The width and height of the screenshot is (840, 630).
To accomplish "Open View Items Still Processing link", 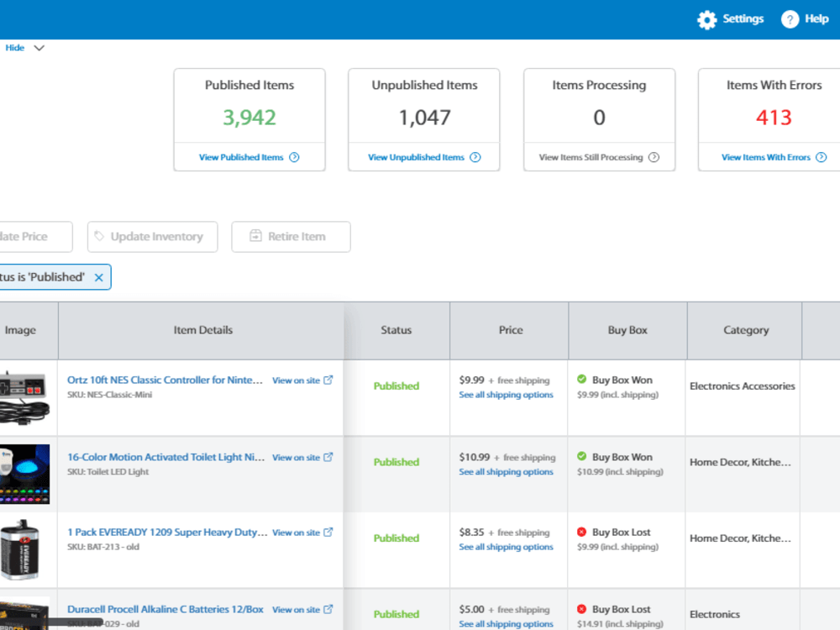I will [591, 157].
